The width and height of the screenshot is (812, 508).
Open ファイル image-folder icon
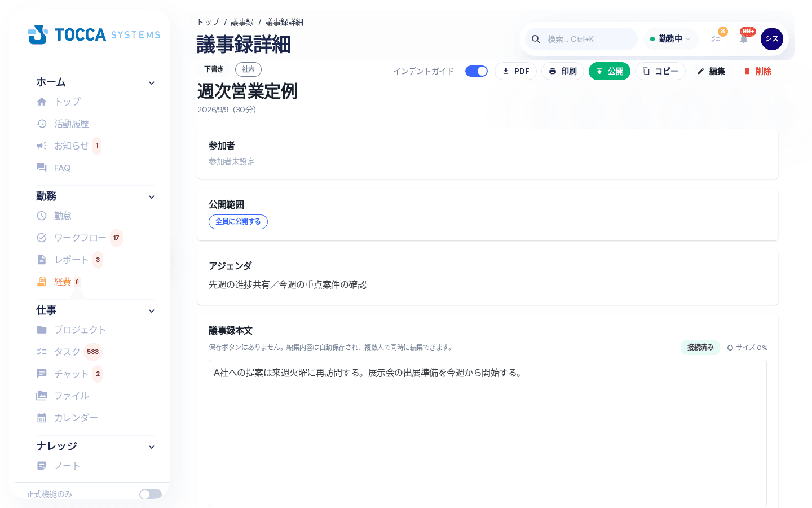pyautogui.click(x=42, y=396)
